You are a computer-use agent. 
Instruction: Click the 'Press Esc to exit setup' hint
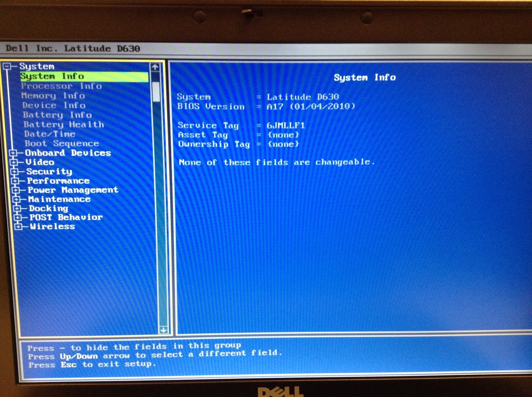tap(92, 364)
